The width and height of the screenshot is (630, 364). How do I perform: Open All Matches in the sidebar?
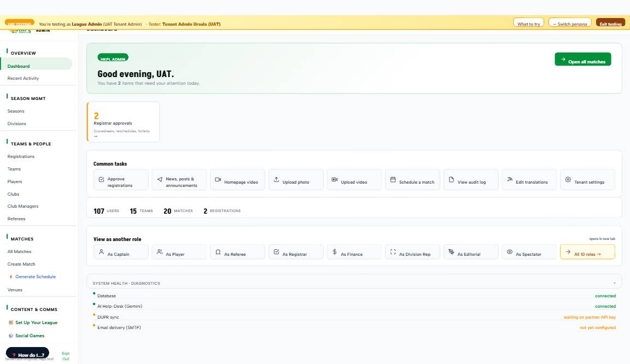(x=19, y=251)
